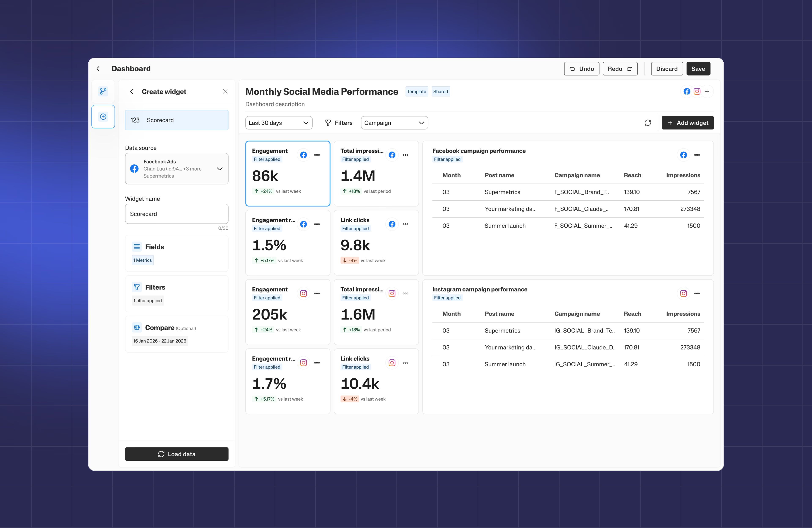This screenshot has height=528, width=812.
Task: Click Facebook icon on Facebook campaign performance table
Action: pyautogui.click(x=683, y=155)
